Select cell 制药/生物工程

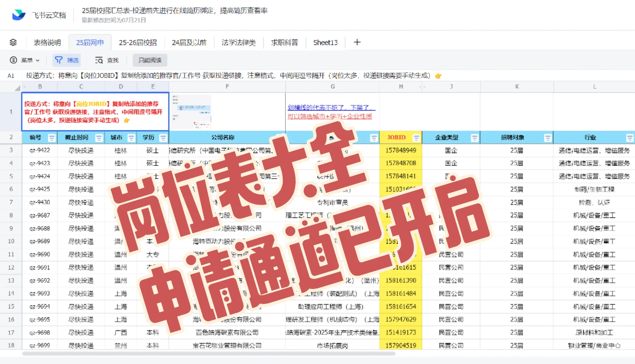point(594,189)
